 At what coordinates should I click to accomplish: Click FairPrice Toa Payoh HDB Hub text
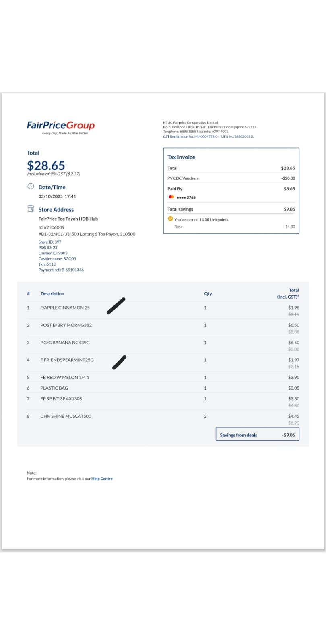coord(68,219)
